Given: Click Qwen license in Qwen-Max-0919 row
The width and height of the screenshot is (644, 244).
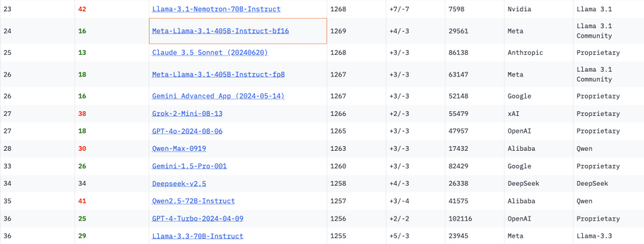Looking at the screenshot, I should point(584,148).
